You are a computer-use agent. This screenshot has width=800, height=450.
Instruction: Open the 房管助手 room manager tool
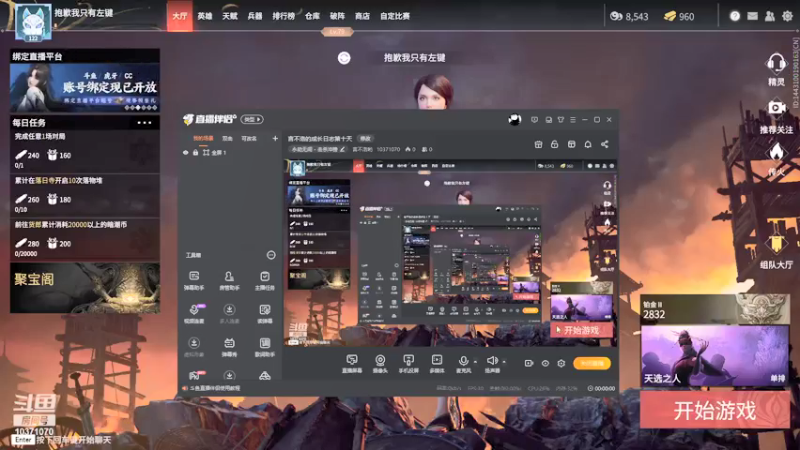[229, 281]
